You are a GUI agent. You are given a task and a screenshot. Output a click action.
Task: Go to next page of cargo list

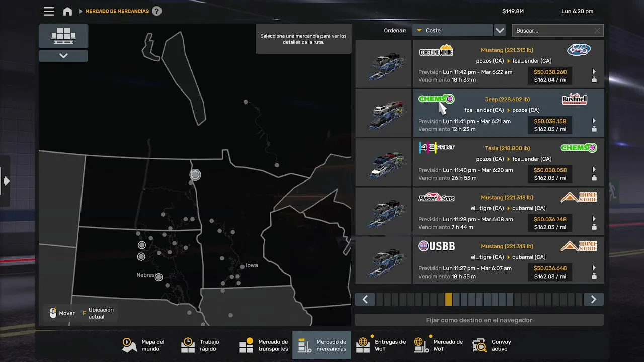(x=594, y=299)
